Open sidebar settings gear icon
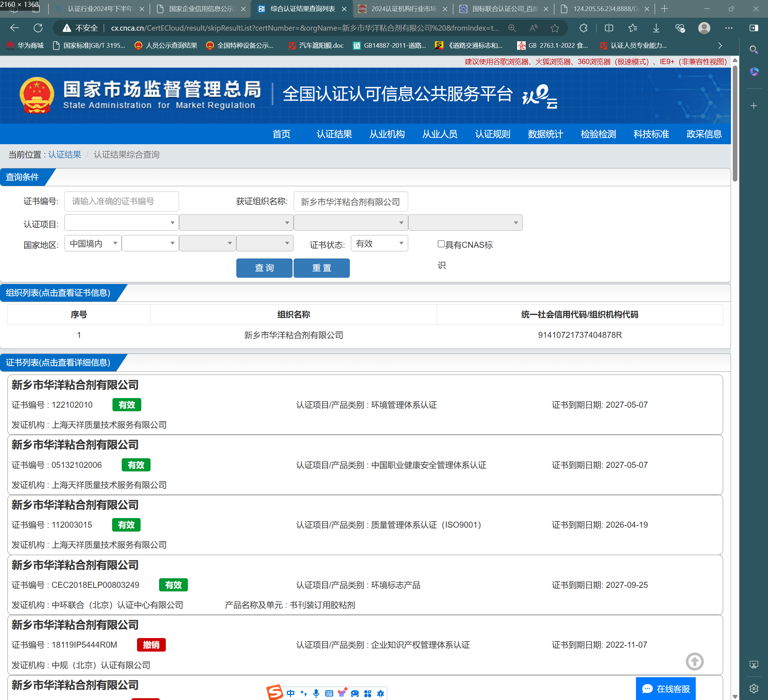This screenshot has height=700, width=768. click(x=753, y=688)
